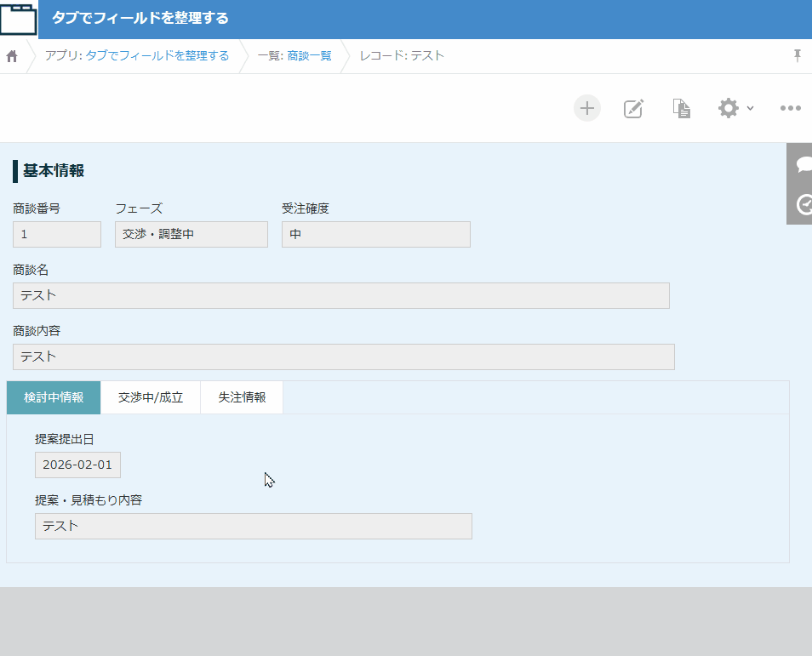
Task: Click the 提案・見積もり内容 label
Action: point(89,500)
